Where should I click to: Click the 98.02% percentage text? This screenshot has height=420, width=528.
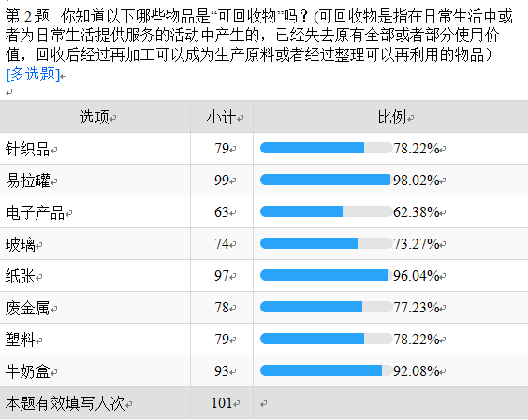(417, 181)
